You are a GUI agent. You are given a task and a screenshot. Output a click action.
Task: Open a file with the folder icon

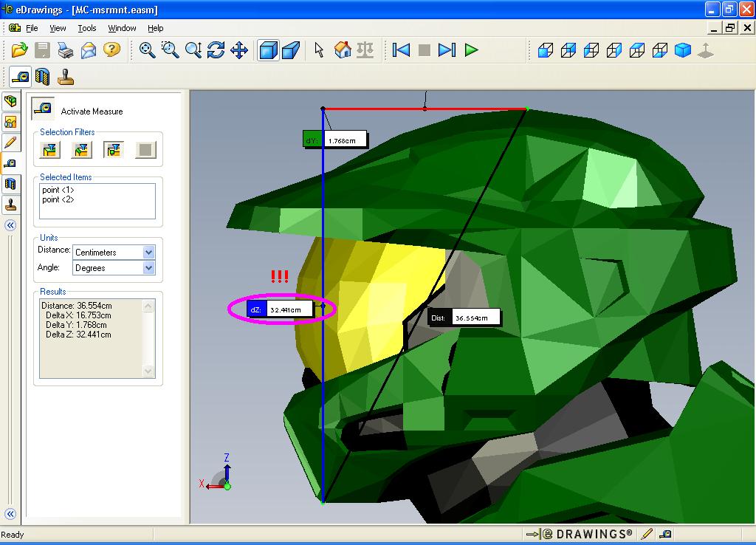pyautogui.click(x=19, y=49)
